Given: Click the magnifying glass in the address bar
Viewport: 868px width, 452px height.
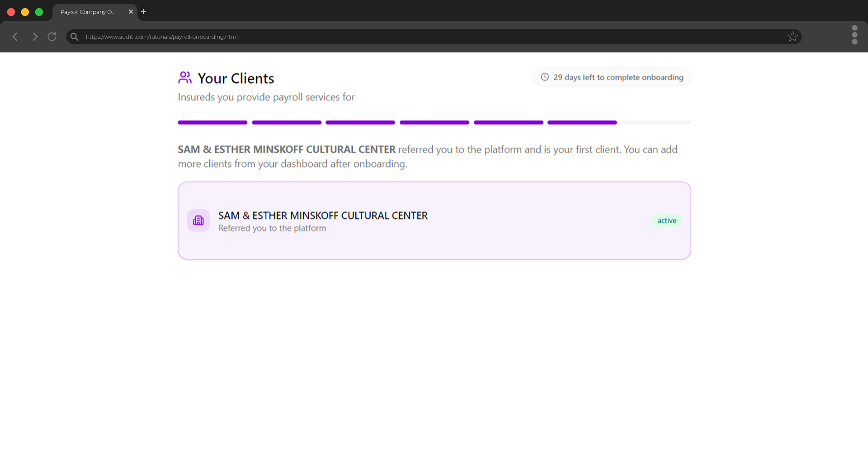Looking at the screenshot, I should [x=74, y=37].
